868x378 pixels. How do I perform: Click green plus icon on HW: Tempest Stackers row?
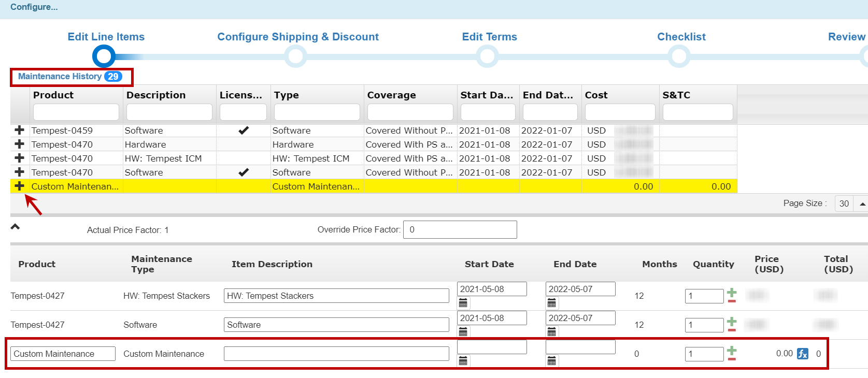point(732,292)
